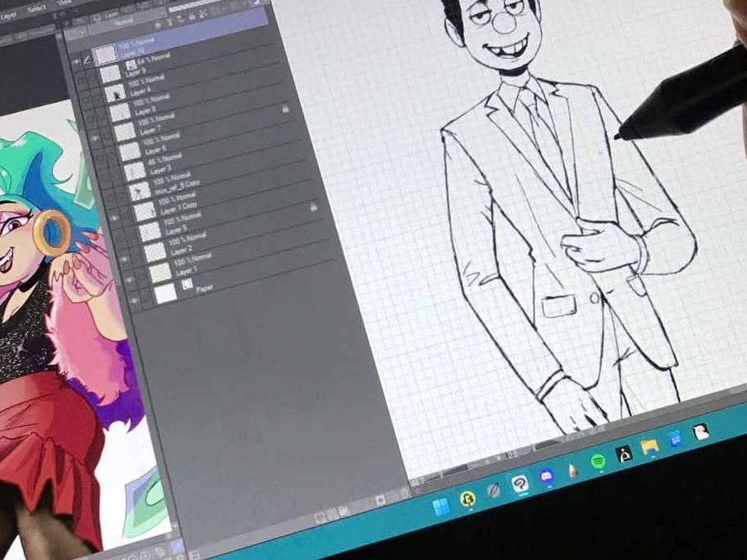Hide Layer 1 Copy with its eye icon

[x=115, y=218]
